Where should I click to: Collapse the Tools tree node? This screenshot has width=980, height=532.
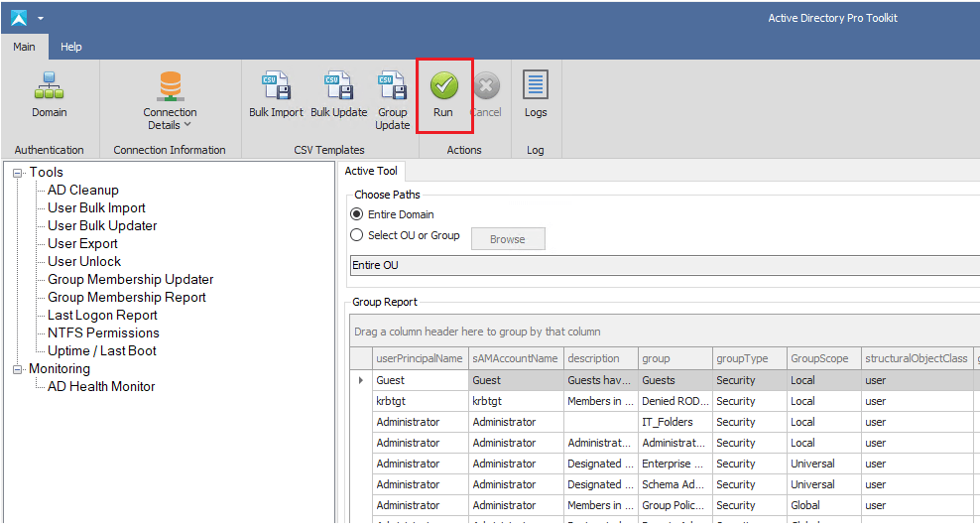click(x=18, y=173)
